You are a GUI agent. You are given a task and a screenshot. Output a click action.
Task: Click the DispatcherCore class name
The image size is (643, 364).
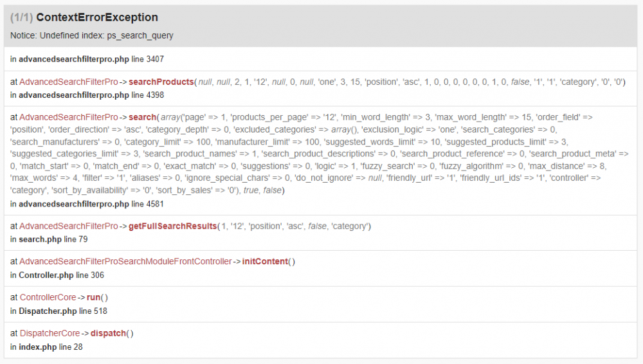(x=50, y=333)
